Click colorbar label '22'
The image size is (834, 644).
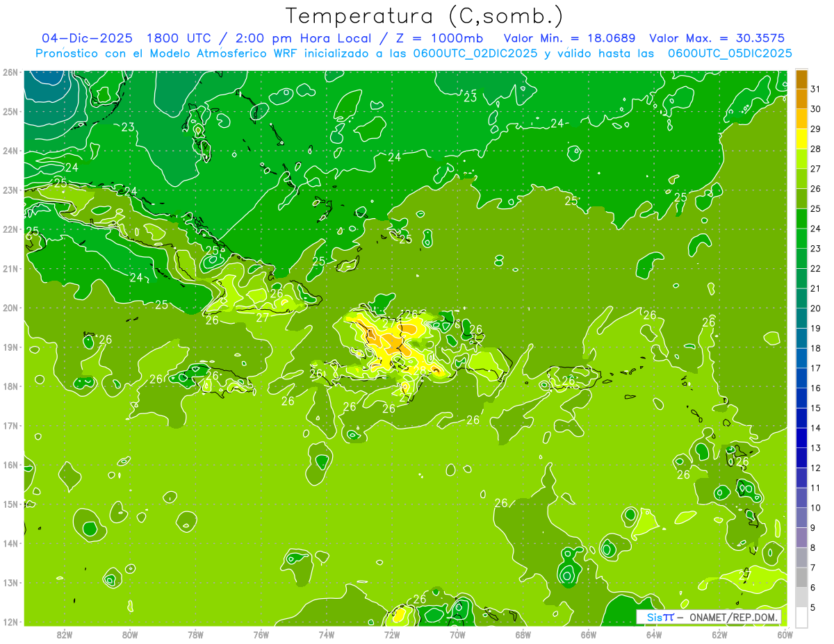coord(816,269)
